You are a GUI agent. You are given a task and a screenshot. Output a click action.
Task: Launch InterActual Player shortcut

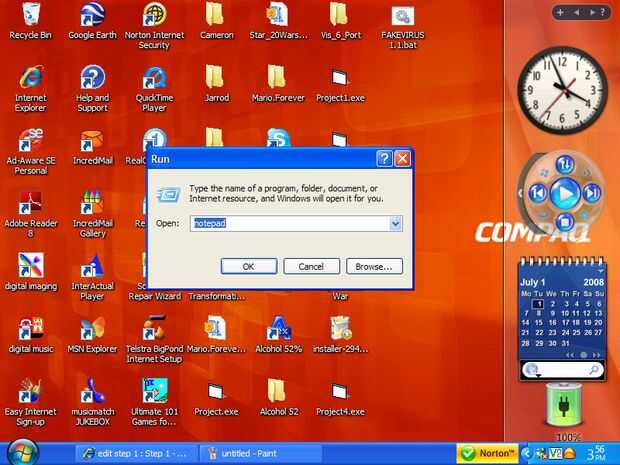click(92, 277)
